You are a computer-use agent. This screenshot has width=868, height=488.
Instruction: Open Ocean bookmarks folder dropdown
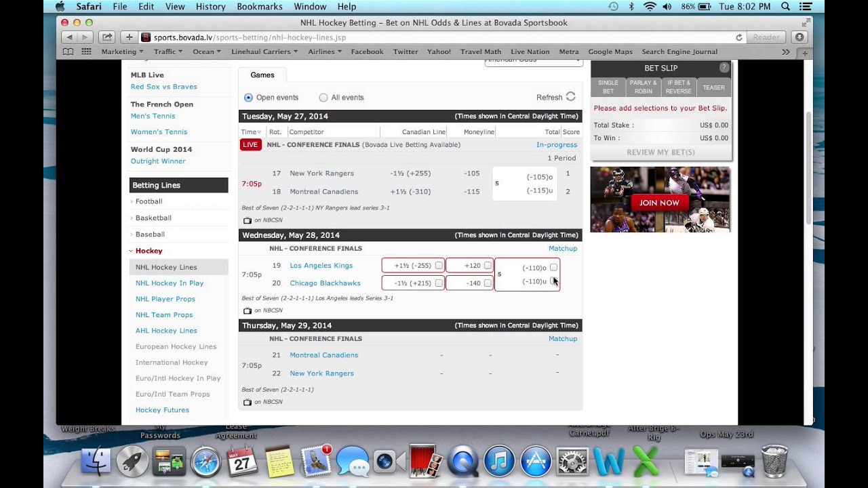click(x=207, y=52)
